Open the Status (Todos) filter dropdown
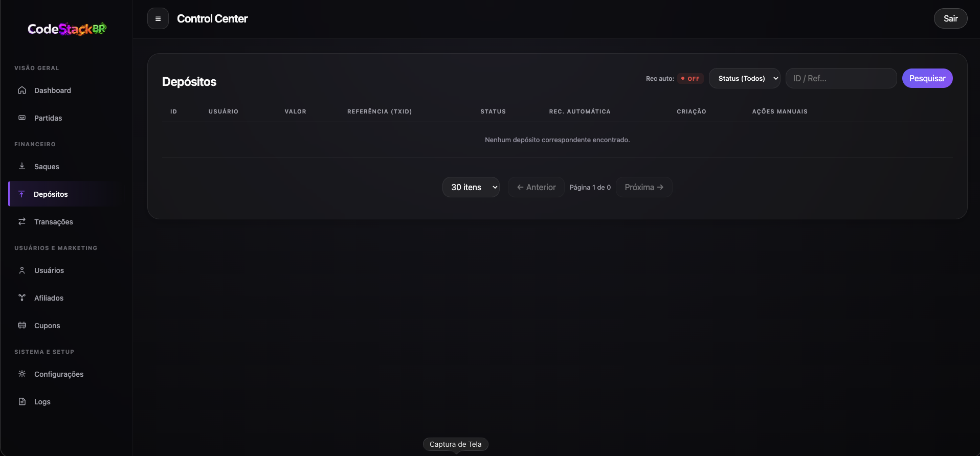This screenshot has height=456, width=980. 744,78
